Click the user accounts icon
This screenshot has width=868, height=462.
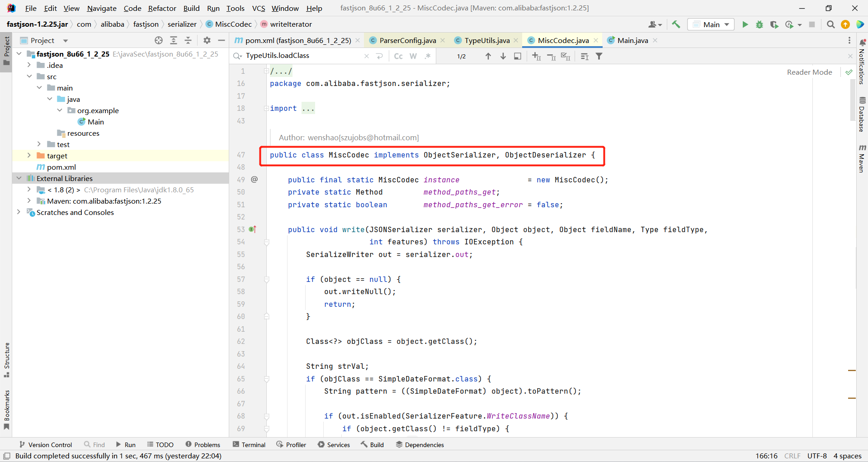pos(655,24)
